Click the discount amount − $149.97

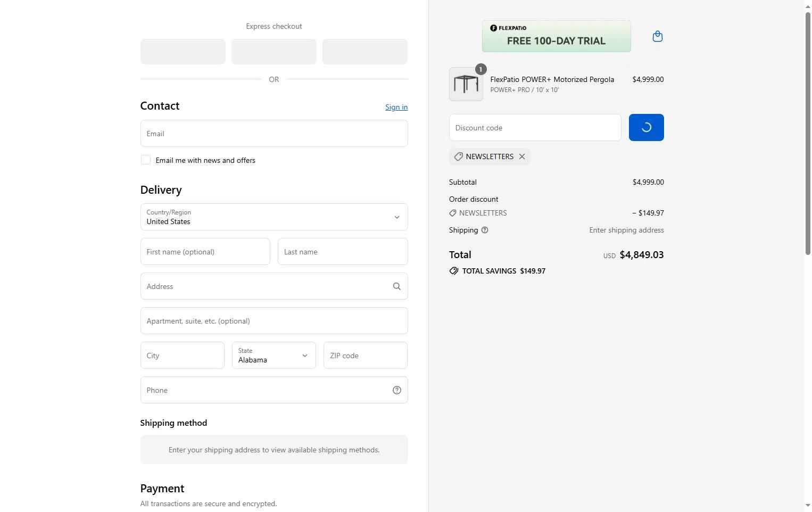click(x=648, y=213)
